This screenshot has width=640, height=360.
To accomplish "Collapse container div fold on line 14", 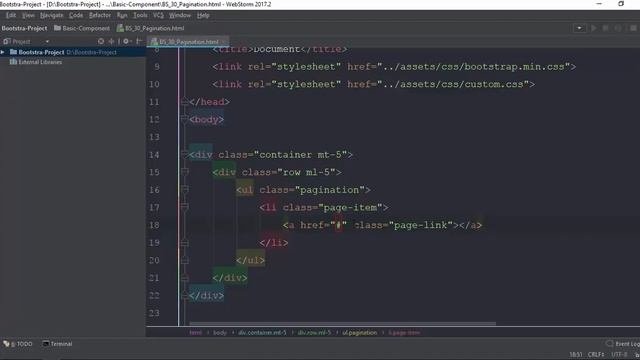I will [x=184, y=154].
